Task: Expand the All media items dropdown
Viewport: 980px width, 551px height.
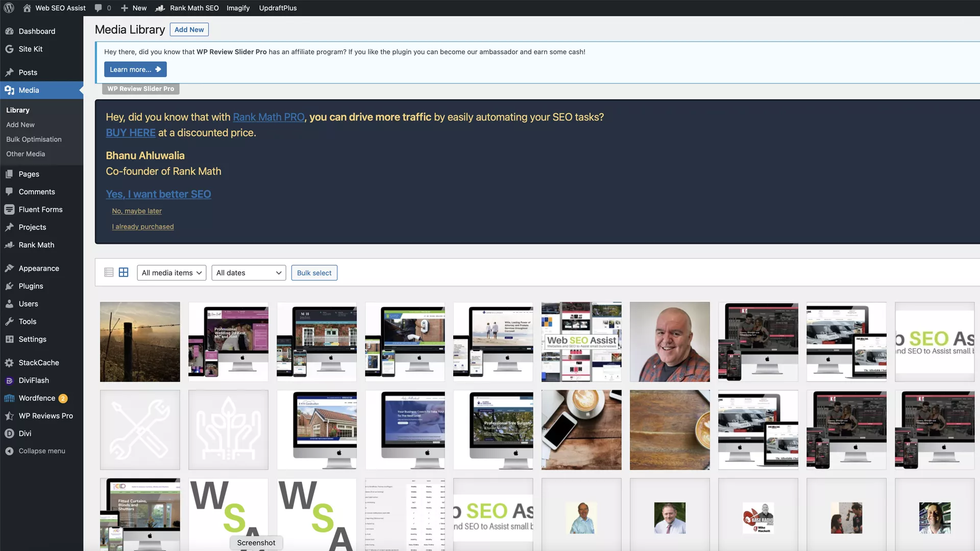Action: point(171,272)
